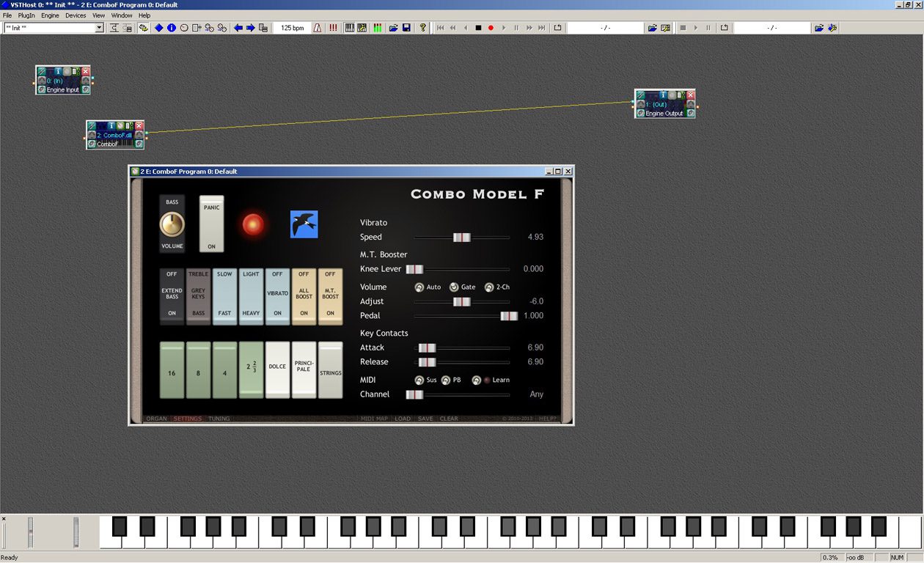Click HELP? link in ComboF
The image size is (924, 563).
click(x=549, y=419)
